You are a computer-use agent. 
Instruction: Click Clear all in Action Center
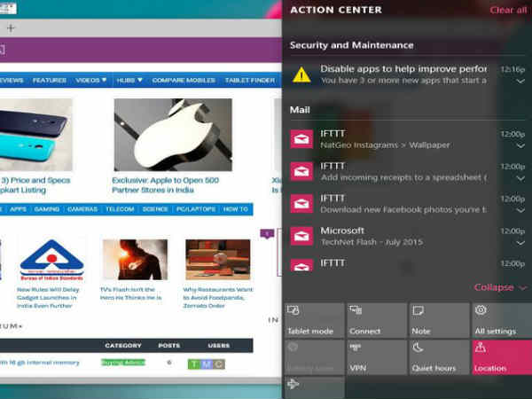[508, 10]
